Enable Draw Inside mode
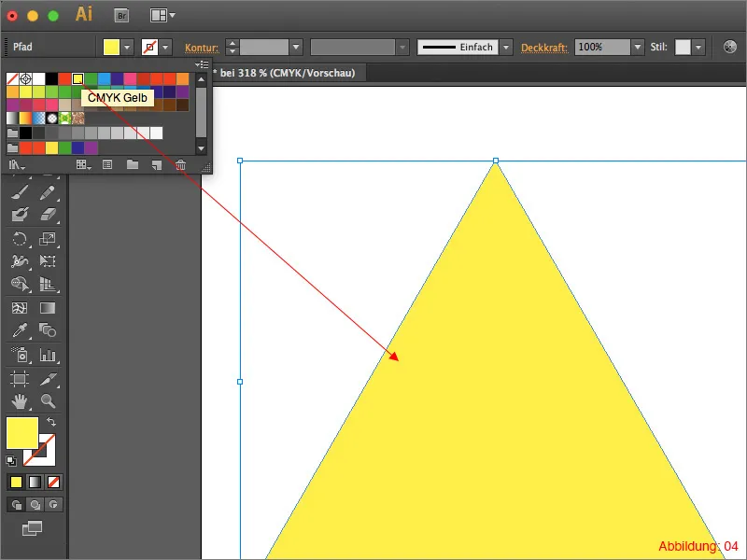Image resolution: width=747 pixels, height=560 pixels. coord(53,504)
